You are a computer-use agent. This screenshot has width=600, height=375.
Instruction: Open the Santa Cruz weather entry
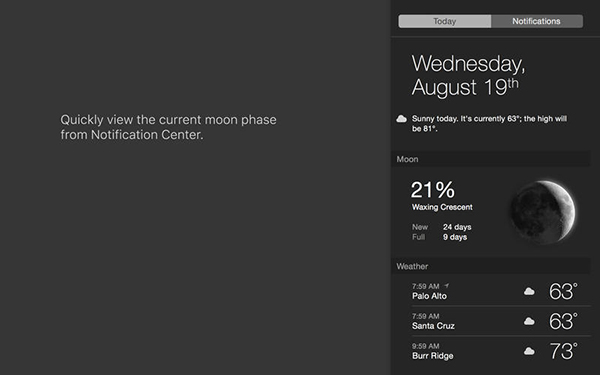click(x=496, y=321)
